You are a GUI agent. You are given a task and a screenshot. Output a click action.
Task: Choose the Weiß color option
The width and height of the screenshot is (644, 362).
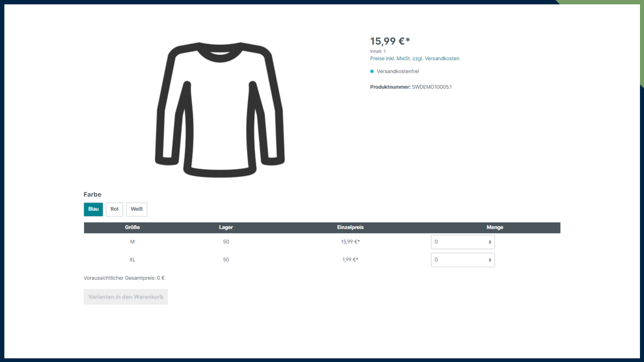tap(137, 209)
